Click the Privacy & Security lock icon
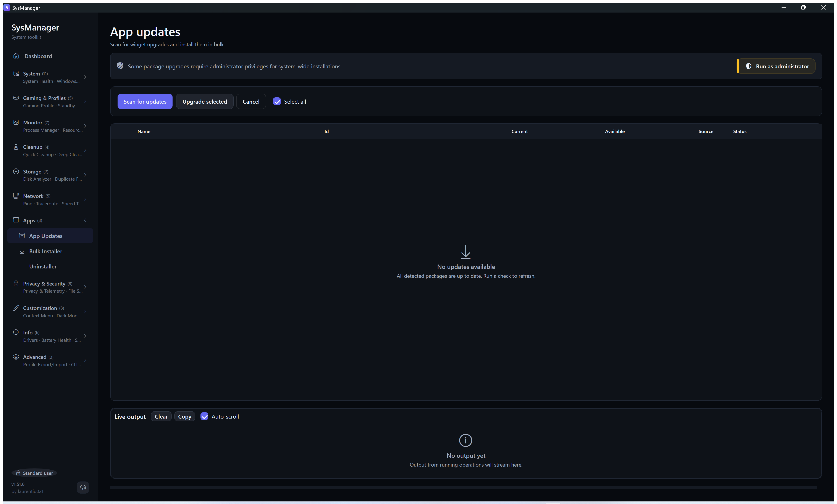The height and width of the screenshot is (504, 837). coord(16,283)
